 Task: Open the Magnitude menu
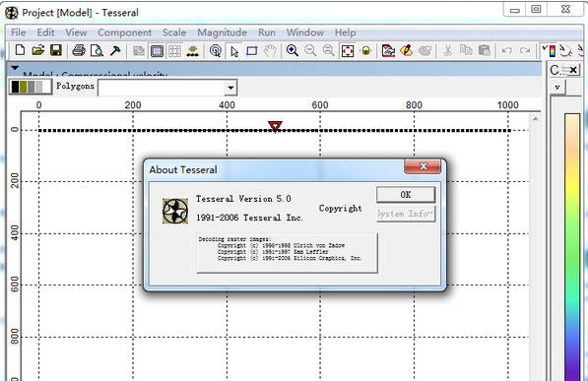(x=222, y=32)
